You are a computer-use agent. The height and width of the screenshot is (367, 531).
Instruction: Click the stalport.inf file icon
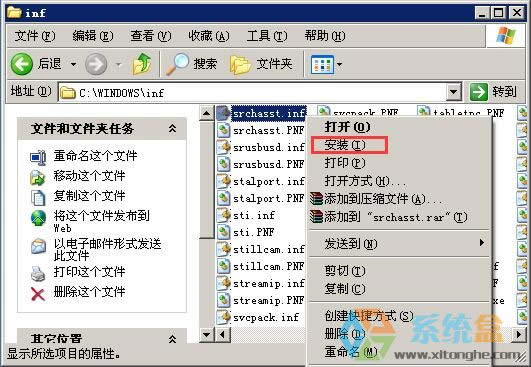point(224,181)
